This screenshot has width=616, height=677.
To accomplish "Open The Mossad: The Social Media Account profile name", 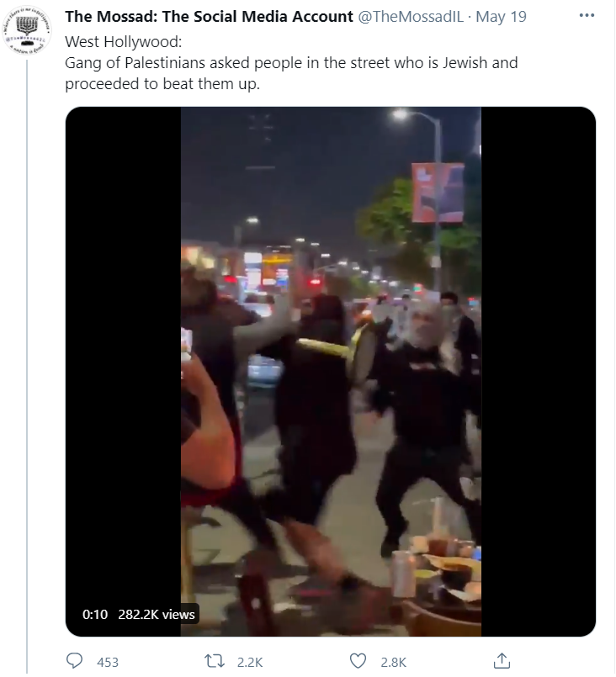I will 209,17.
